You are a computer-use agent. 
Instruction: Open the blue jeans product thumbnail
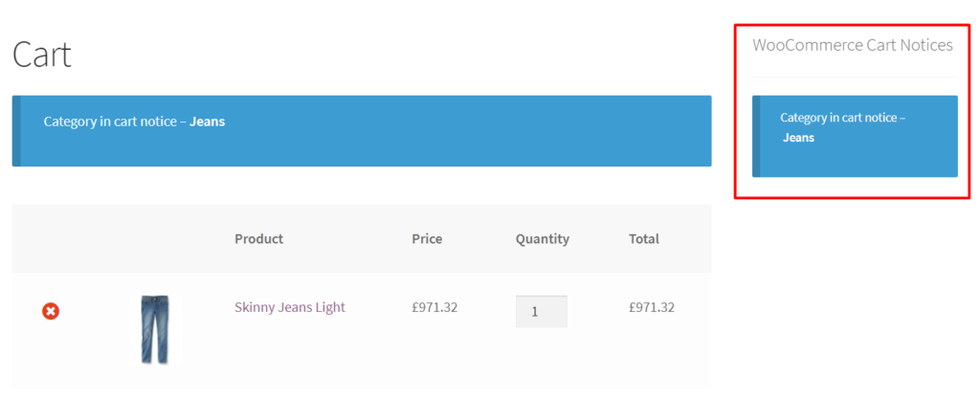click(154, 330)
